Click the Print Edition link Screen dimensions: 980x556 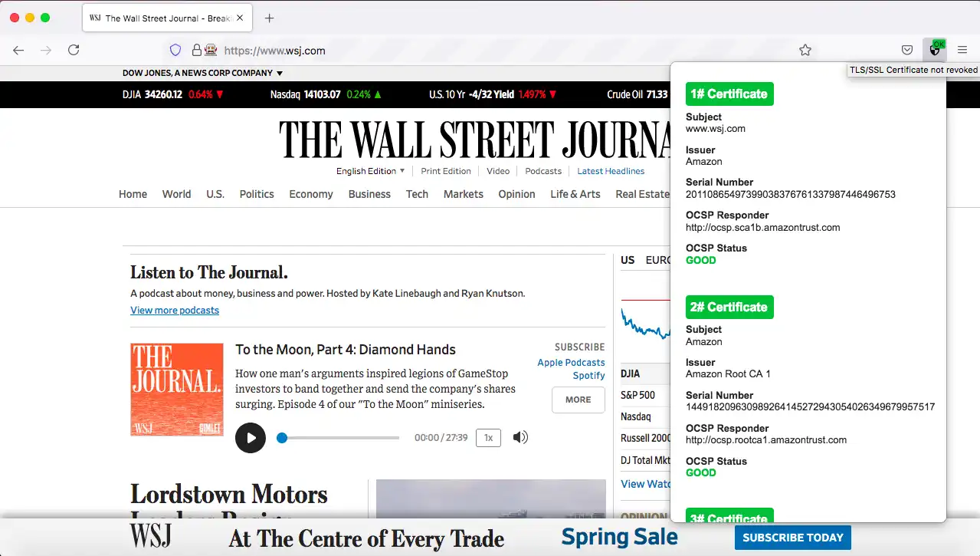click(x=446, y=171)
